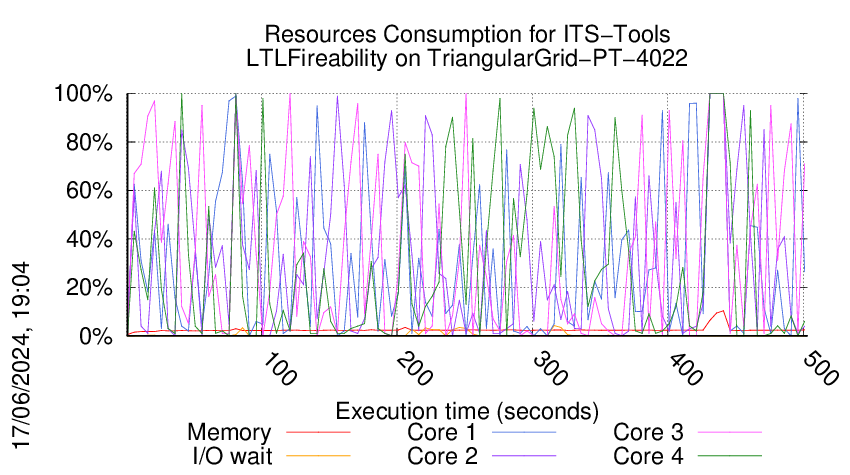
Task: Click the chart title "Resources Consumption for ITS-Tools"
Action: tap(467, 34)
